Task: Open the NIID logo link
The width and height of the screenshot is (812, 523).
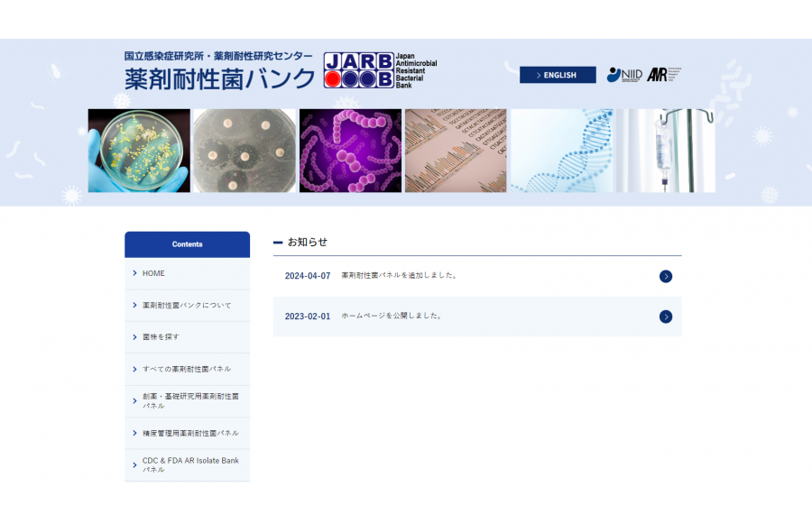Action: coord(624,75)
